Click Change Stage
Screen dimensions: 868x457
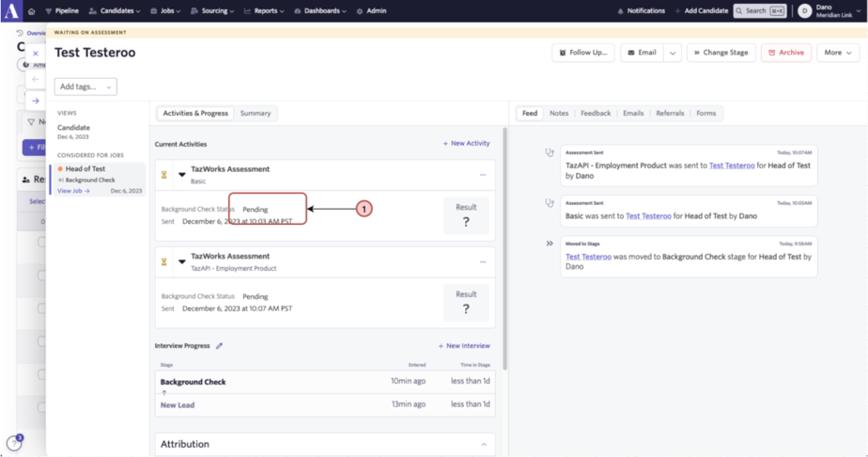721,53
